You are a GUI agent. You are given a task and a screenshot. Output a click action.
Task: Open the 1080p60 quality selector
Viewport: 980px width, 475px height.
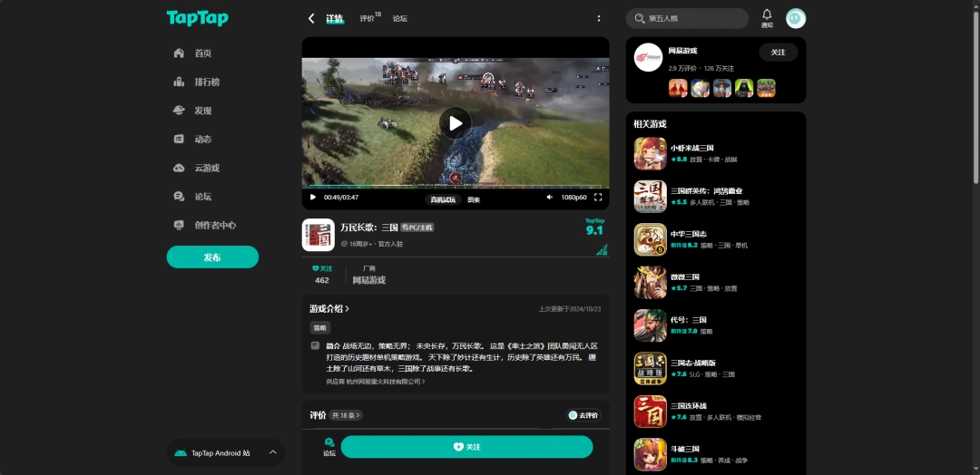point(573,197)
